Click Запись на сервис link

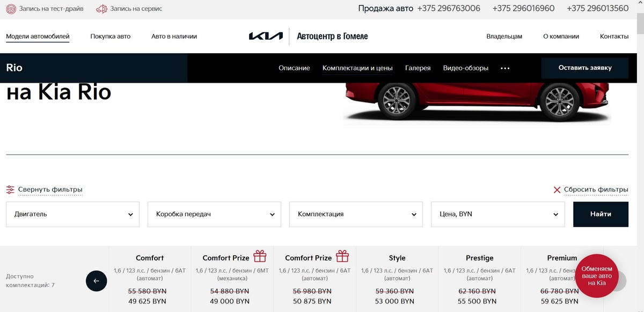pyautogui.click(x=136, y=9)
